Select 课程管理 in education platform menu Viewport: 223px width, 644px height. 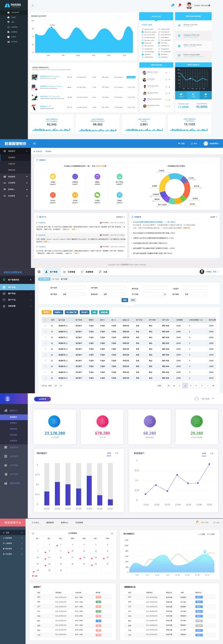click(50, 523)
